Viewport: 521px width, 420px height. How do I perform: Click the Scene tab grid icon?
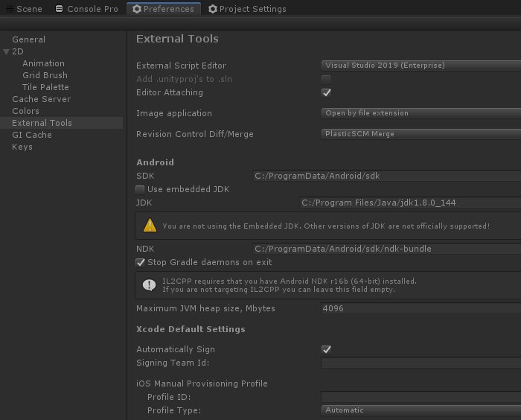[x=10, y=9]
